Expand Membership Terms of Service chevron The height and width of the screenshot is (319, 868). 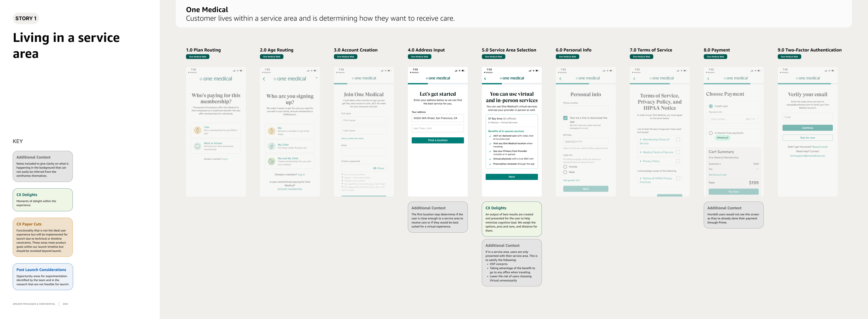point(641,139)
